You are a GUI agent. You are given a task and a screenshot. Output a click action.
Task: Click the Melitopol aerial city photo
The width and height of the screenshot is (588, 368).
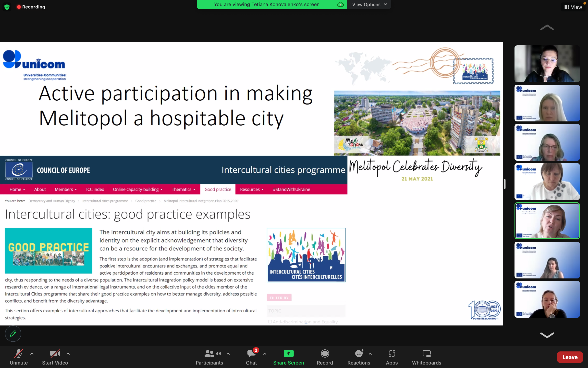[x=417, y=123]
